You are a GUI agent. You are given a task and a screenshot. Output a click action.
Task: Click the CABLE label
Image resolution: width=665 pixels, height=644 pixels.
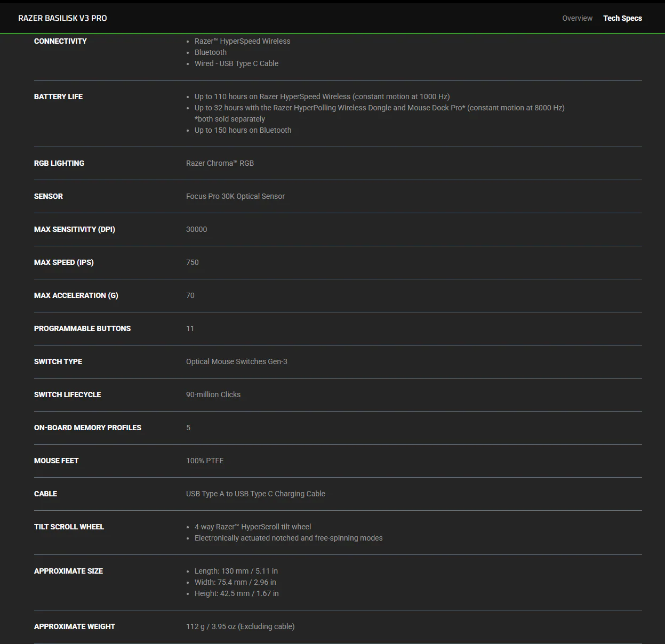[x=45, y=494]
